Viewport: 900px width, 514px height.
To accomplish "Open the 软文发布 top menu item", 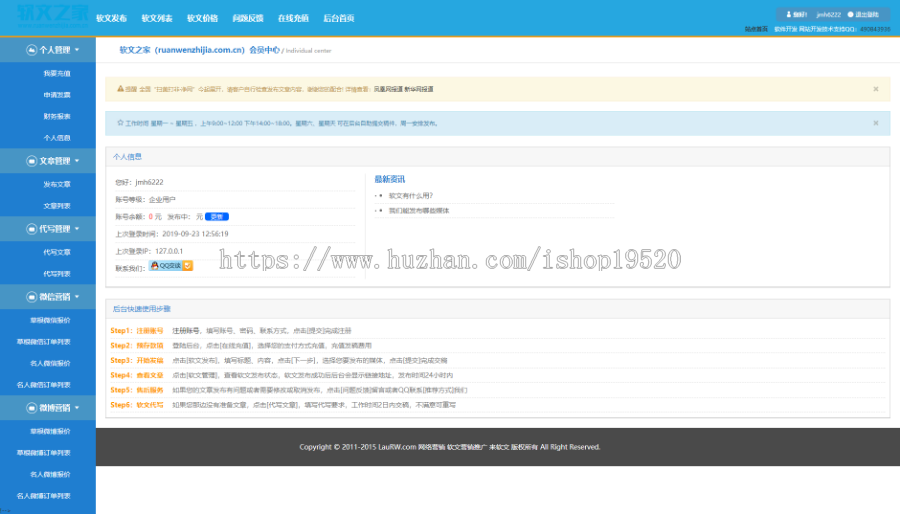I will tap(111, 18).
